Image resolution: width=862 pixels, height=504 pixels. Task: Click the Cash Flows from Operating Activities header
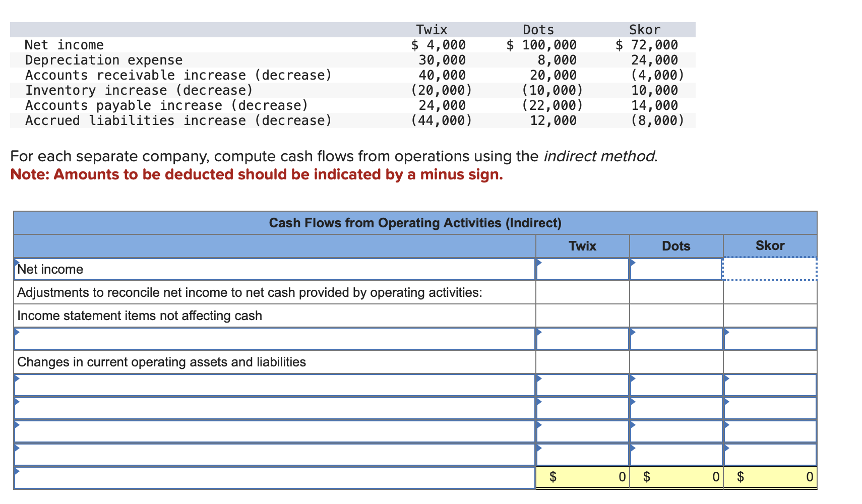point(415,222)
